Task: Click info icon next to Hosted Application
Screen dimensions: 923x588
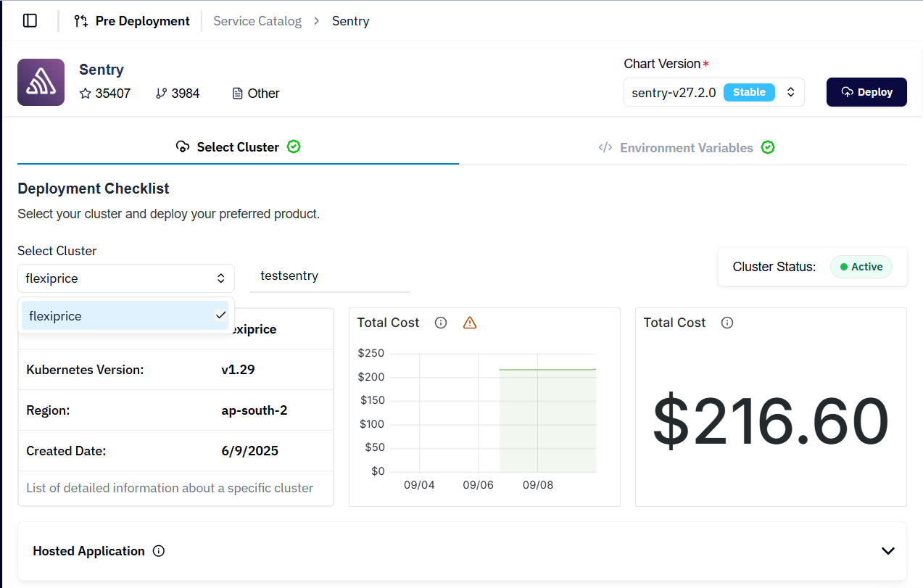Action: tap(159, 551)
